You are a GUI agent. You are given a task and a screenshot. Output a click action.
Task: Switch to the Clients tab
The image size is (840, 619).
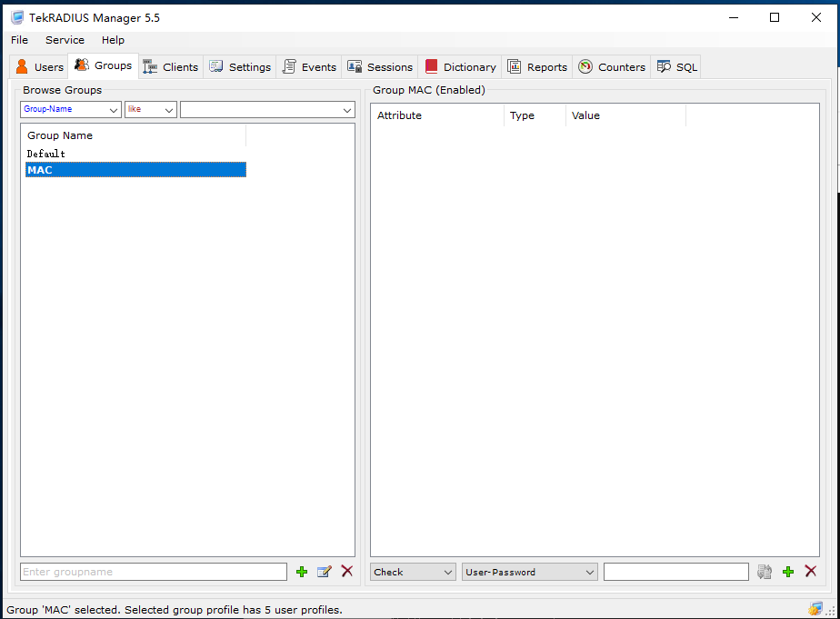click(170, 67)
